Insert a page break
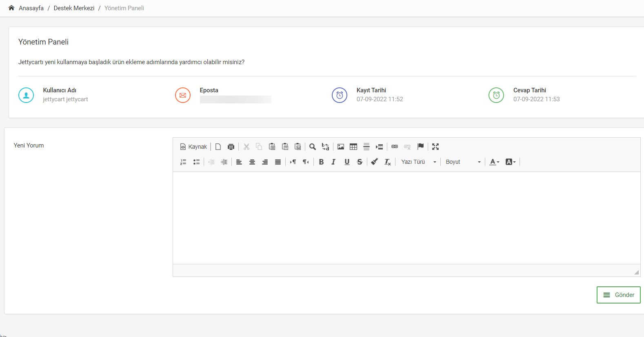This screenshot has height=337, width=644. 380,147
